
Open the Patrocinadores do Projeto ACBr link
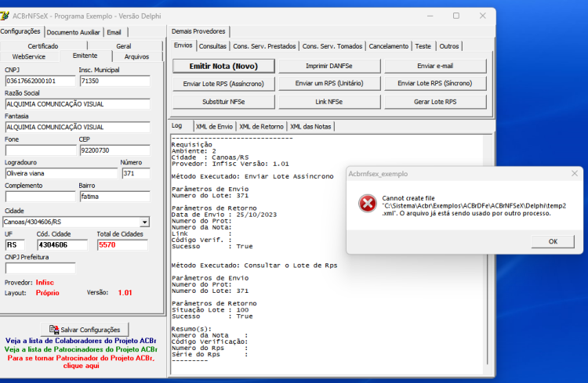pyautogui.click(x=81, y=349)
